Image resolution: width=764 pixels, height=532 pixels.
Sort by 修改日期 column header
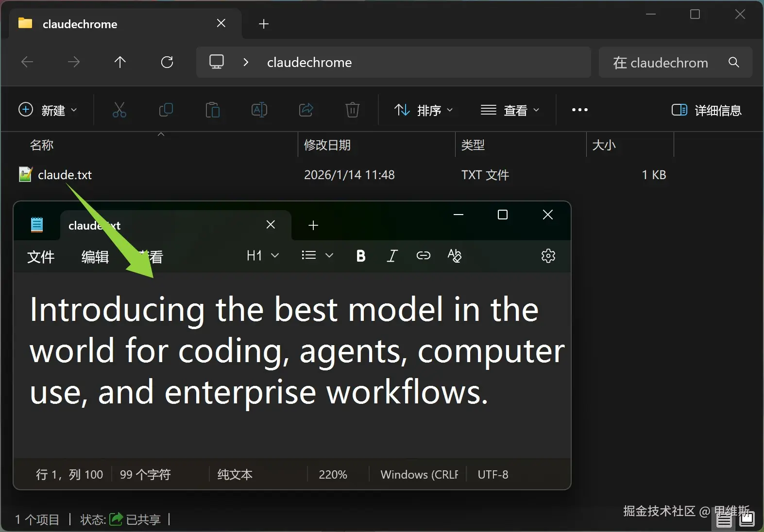coord(327,145)
